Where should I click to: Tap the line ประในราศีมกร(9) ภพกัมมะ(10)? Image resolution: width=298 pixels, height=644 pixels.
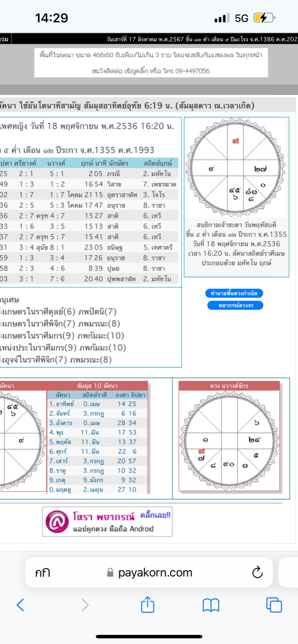click(63, 348)
